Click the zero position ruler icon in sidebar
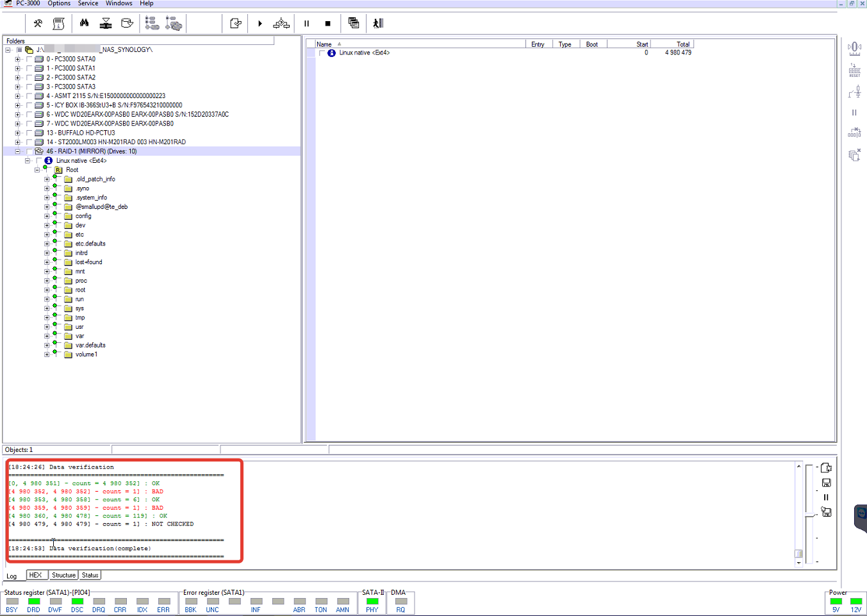Screen dimensions: 867x616 point(854,49)
